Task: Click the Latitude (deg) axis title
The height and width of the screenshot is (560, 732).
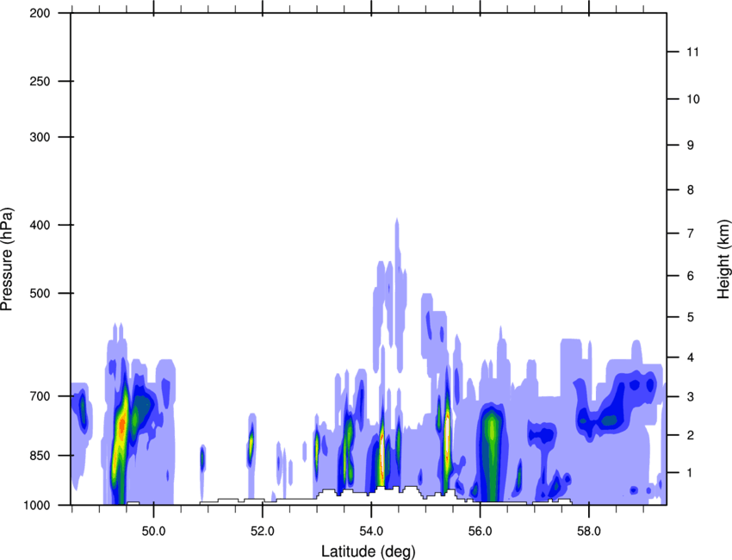Action: (x=368, y=551)
